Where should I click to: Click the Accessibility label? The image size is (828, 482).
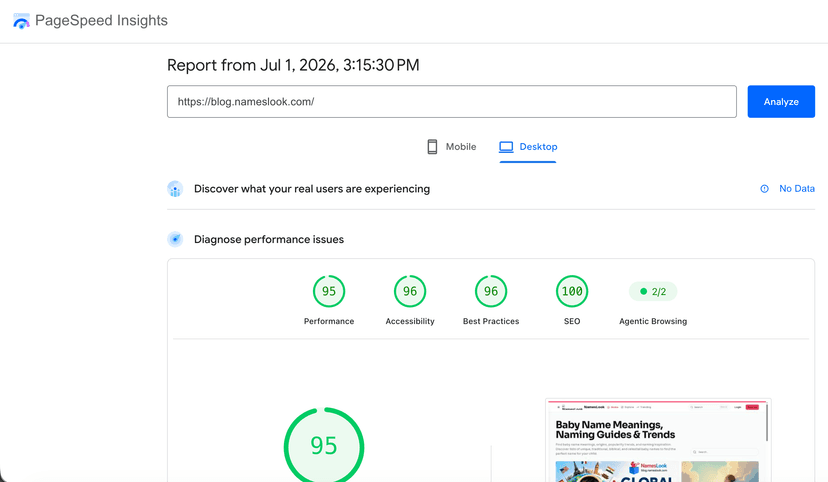click(410, 321)
